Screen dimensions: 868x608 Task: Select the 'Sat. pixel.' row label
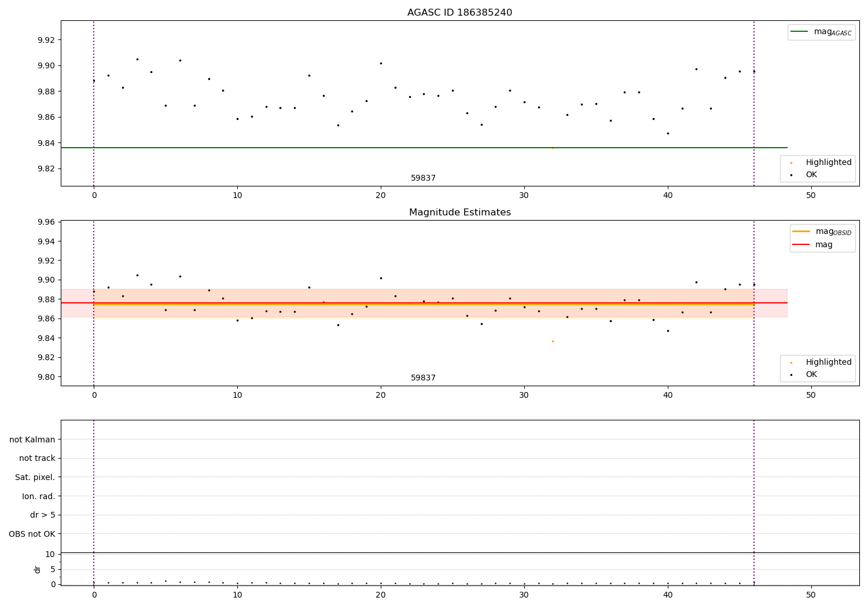(35, 478)
